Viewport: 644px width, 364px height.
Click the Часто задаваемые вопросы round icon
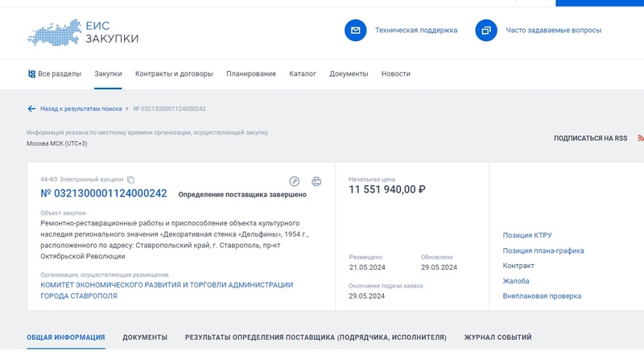(x=485, y=31)
